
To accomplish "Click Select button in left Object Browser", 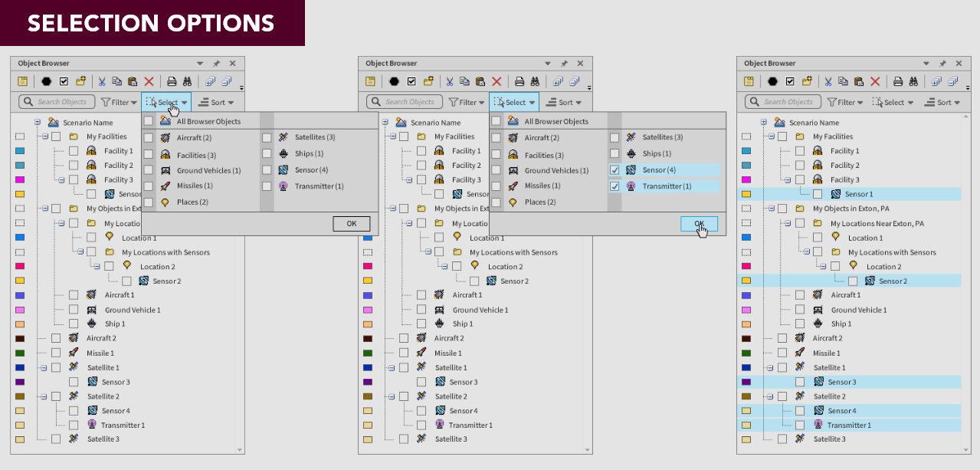I will (166, 102).
